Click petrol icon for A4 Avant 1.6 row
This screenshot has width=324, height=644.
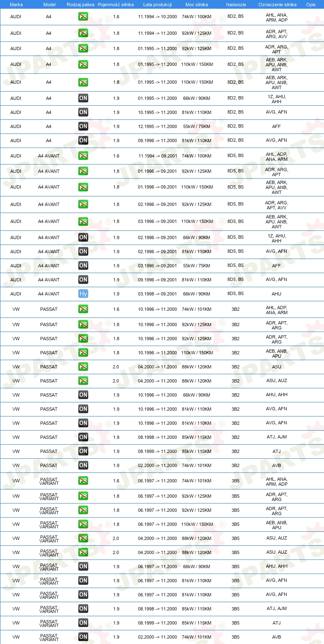(x=83, y=156)
